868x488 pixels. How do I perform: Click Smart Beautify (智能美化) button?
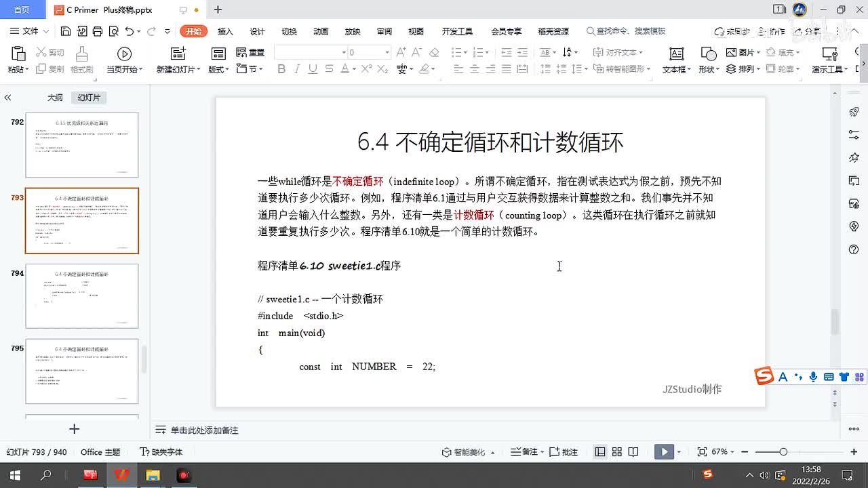click(469, 451)
